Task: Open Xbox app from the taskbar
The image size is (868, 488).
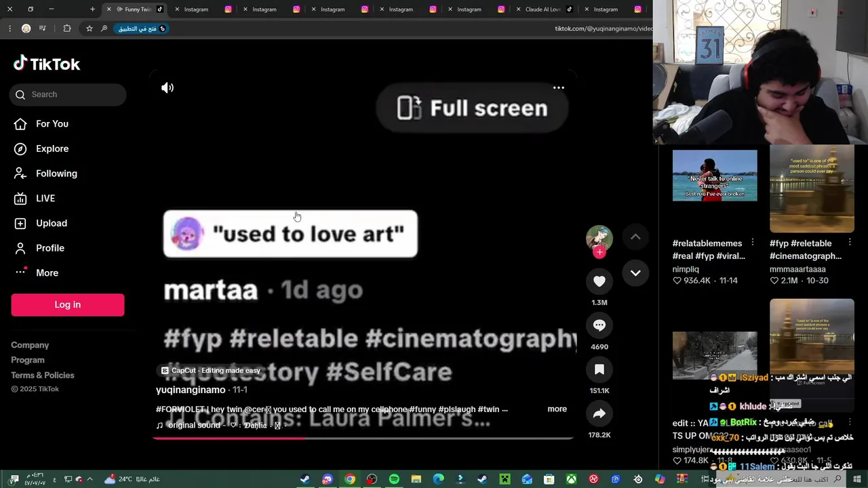Action: (572, 479)
